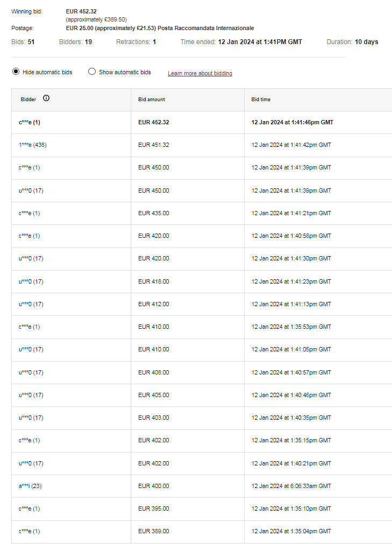Click the info icon beside Bidder header
This screenshot has width=392, height=544.
tap(46, 98)
